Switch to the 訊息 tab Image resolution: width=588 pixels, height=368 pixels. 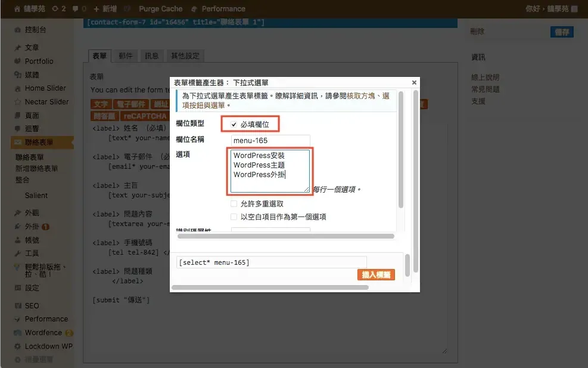pos(151,56)
